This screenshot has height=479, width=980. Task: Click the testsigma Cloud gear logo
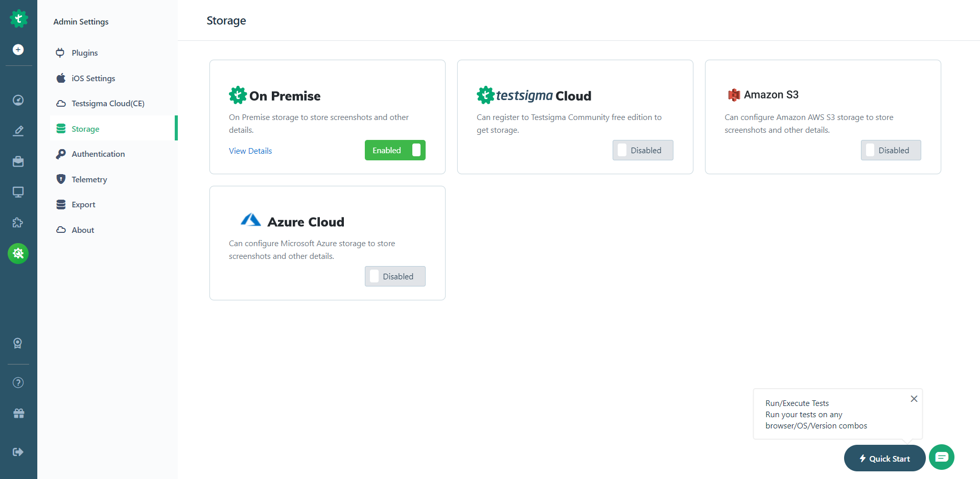[x=485, y=95]
